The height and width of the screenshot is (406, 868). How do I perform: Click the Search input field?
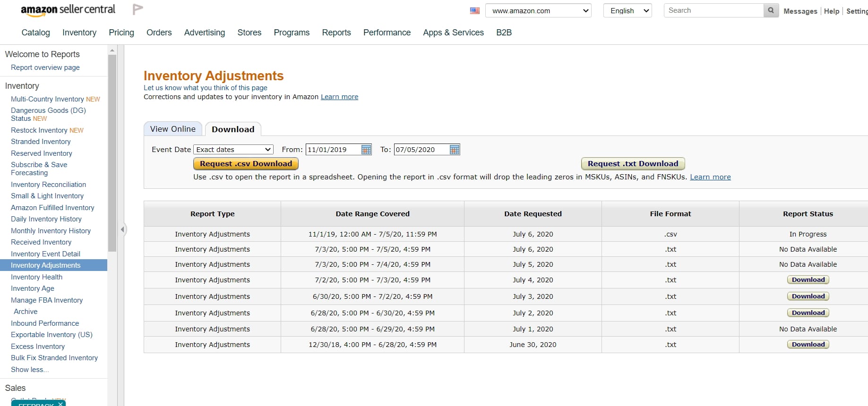713,10
